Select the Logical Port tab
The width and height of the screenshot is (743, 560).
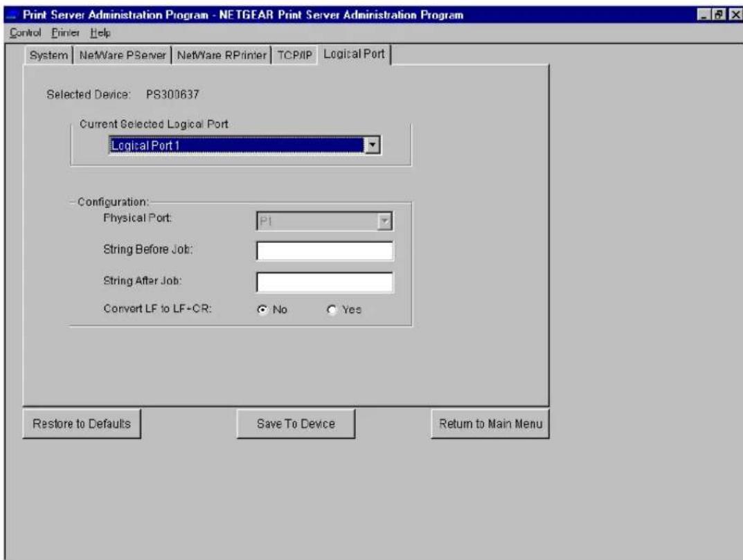(x=354, y=54)
